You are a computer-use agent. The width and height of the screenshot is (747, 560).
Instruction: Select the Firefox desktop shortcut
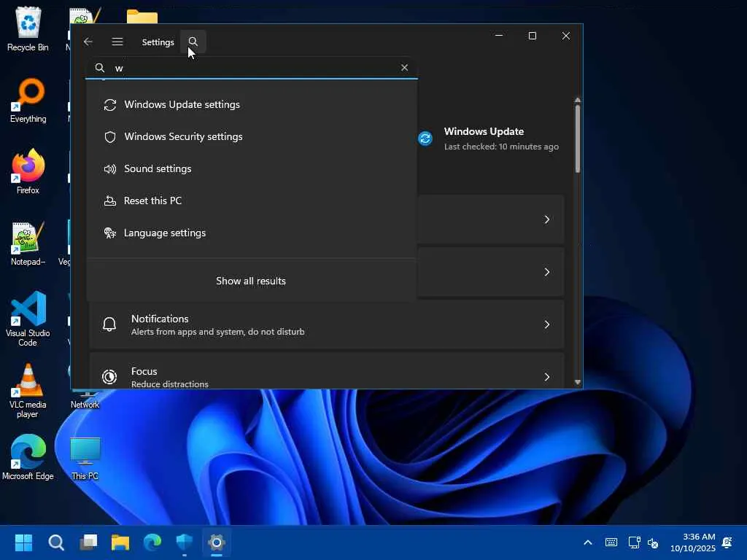(28, 171)
